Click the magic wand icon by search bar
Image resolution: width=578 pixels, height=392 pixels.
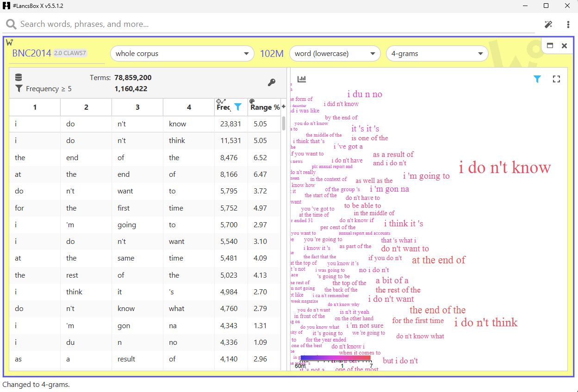(548, 25)
